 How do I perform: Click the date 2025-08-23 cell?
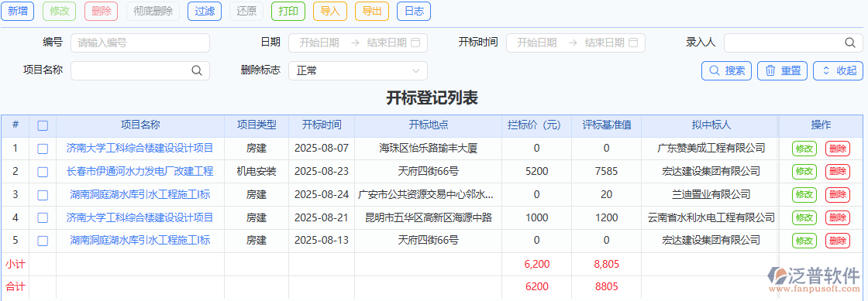(322, 171)
